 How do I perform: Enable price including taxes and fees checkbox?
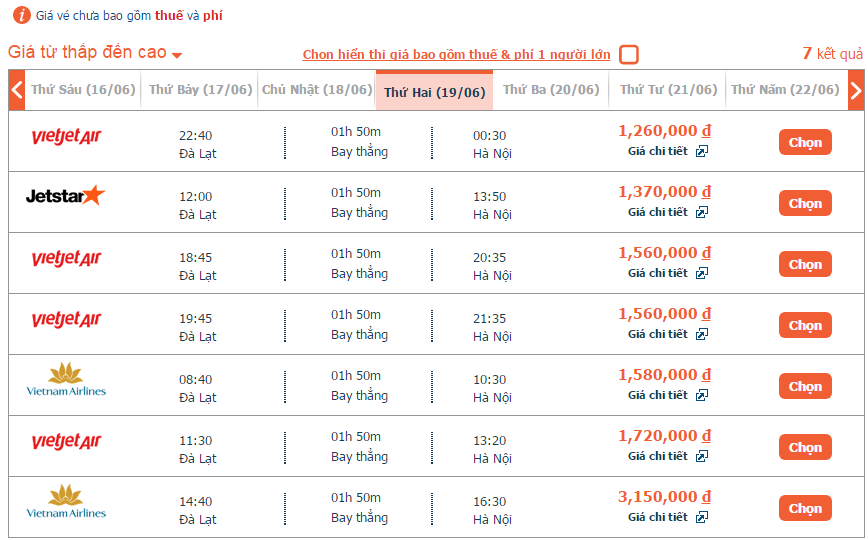point(629,55)
